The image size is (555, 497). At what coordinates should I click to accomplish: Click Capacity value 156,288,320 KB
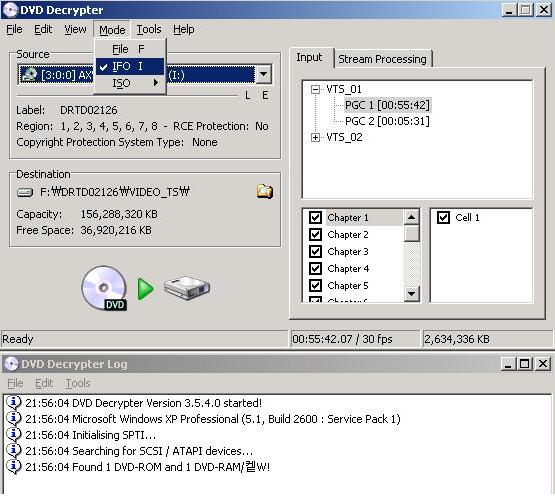click(119, 214)
